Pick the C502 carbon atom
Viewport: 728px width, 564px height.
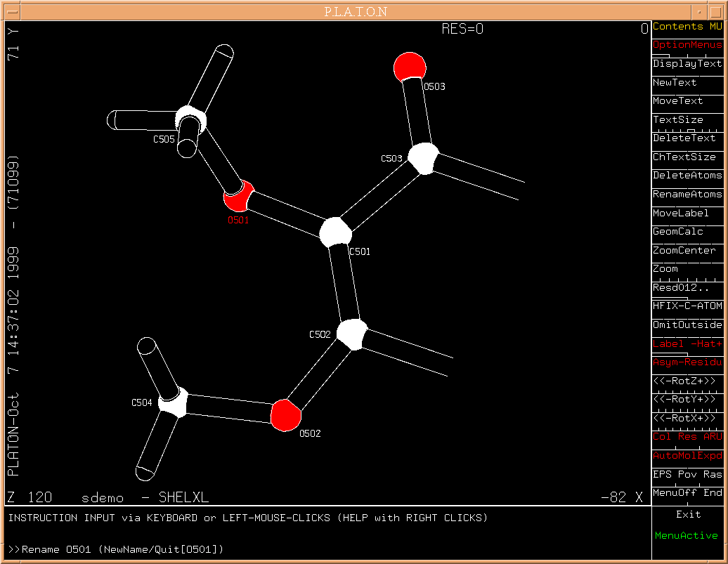351,334
